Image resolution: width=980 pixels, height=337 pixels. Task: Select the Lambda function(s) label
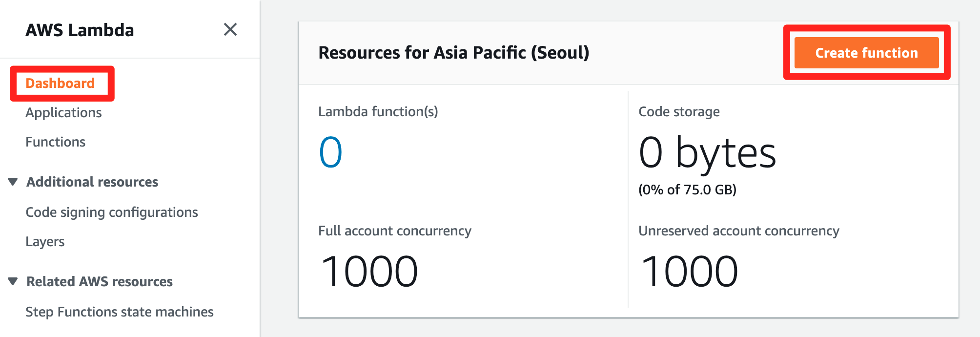click(x=378, y=112)
